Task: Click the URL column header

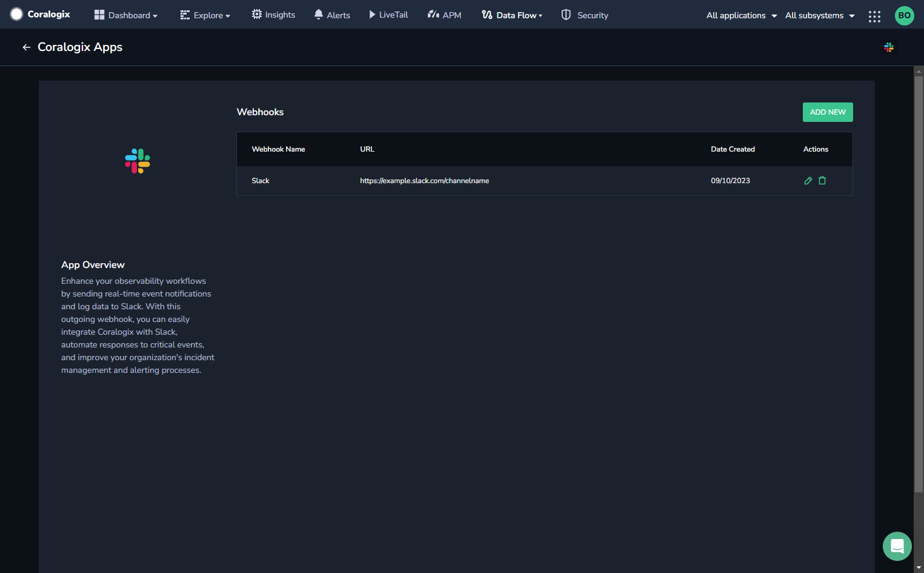Action: 367,149
